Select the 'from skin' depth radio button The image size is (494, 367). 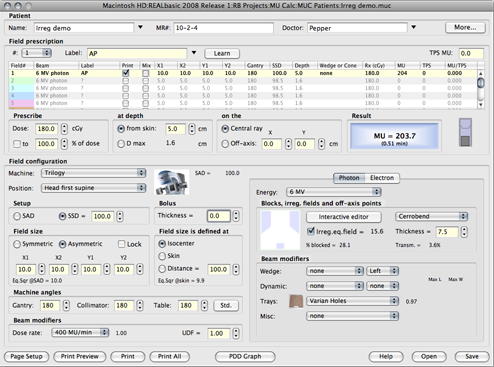point(121,129)
